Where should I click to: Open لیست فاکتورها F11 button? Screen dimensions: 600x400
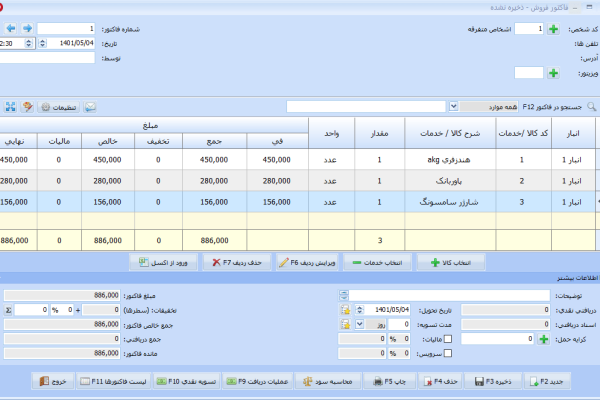click(114, 381)
